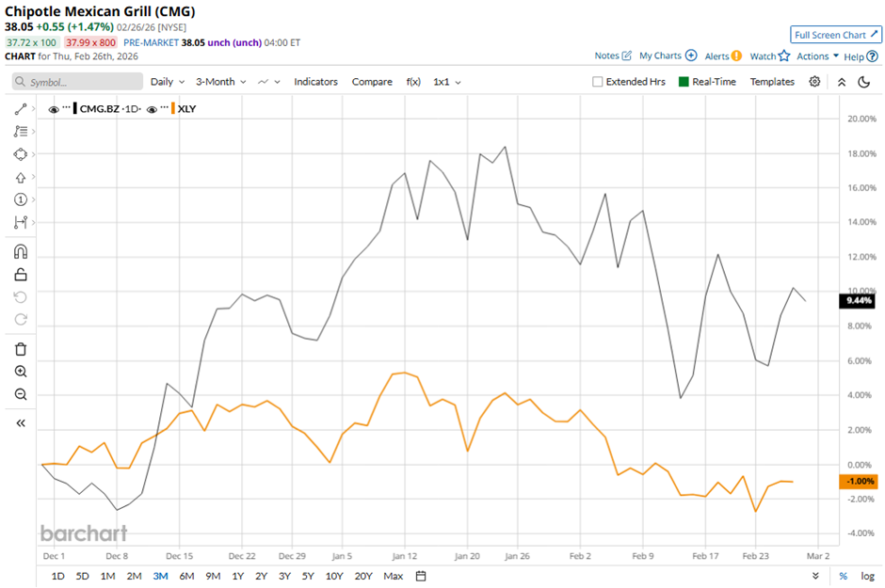Click the My Charts link

coord(660,56)
